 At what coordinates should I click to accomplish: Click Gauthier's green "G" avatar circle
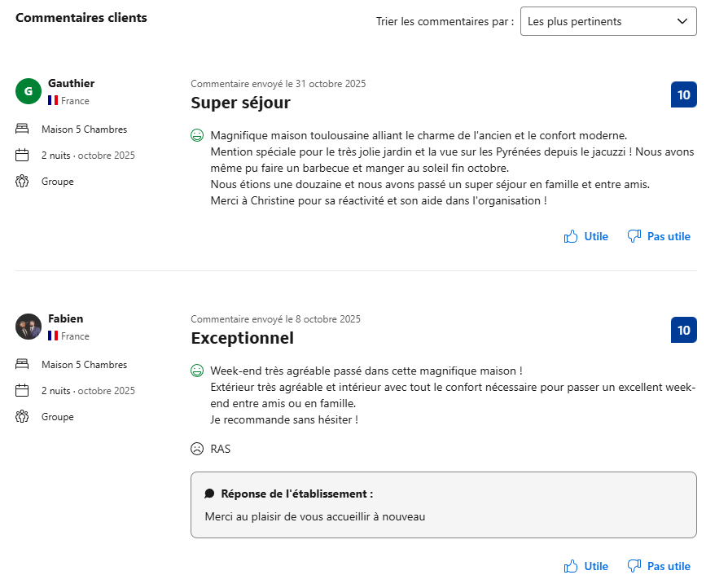[29, 91]
